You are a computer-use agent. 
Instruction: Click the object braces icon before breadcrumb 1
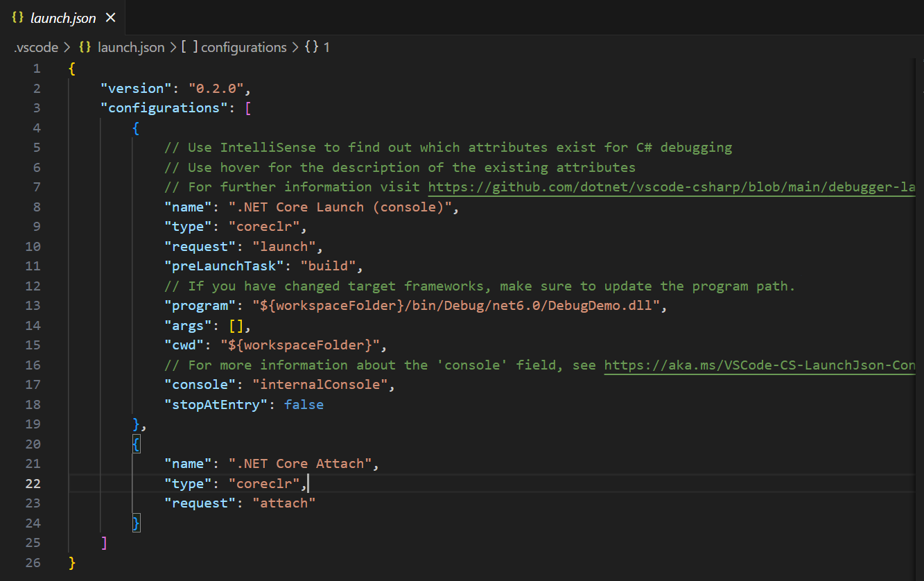311,47
